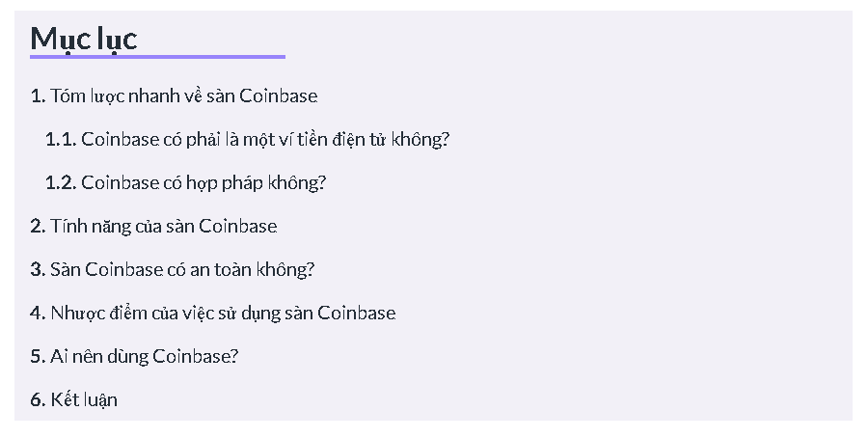
Task: Go to "Coinbase có hợp pháp không?" section
Action: (x=203, y=183)
